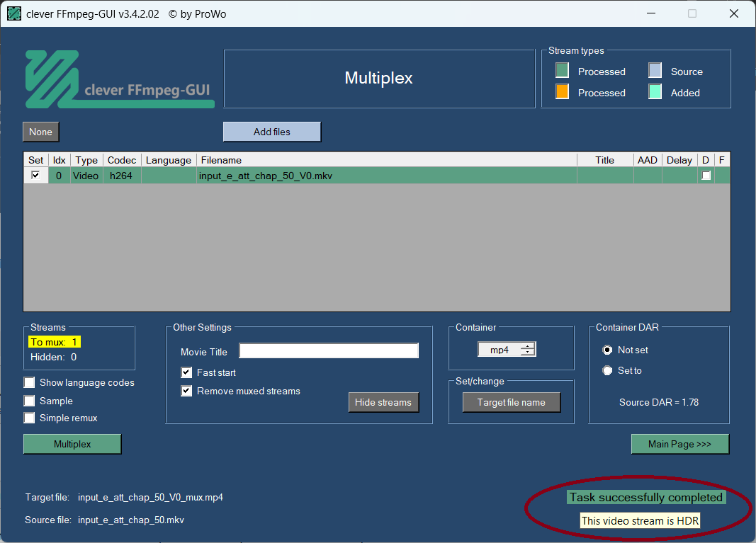Select the Set to DAR radio button

click(x=607, y=370)
